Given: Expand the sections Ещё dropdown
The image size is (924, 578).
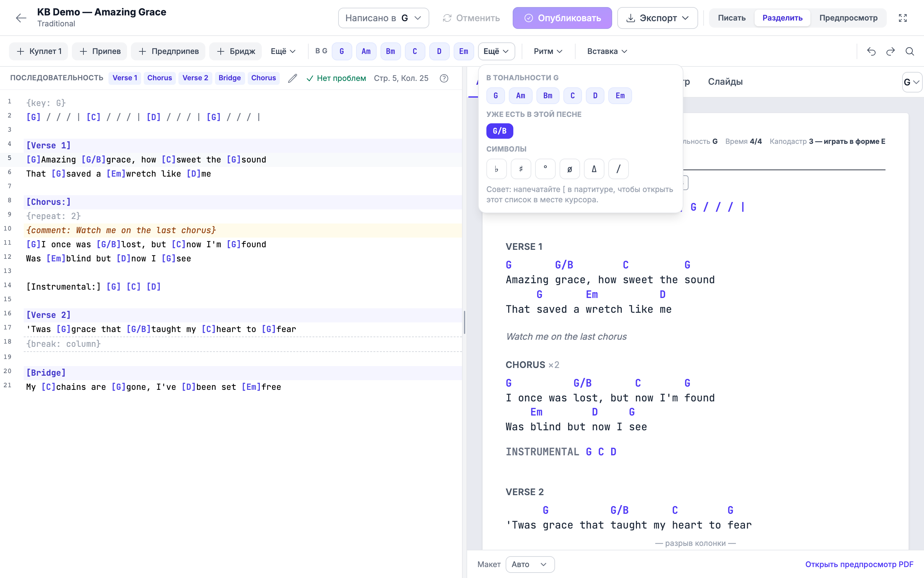Looking at the screenshot, I should (283, 51).
